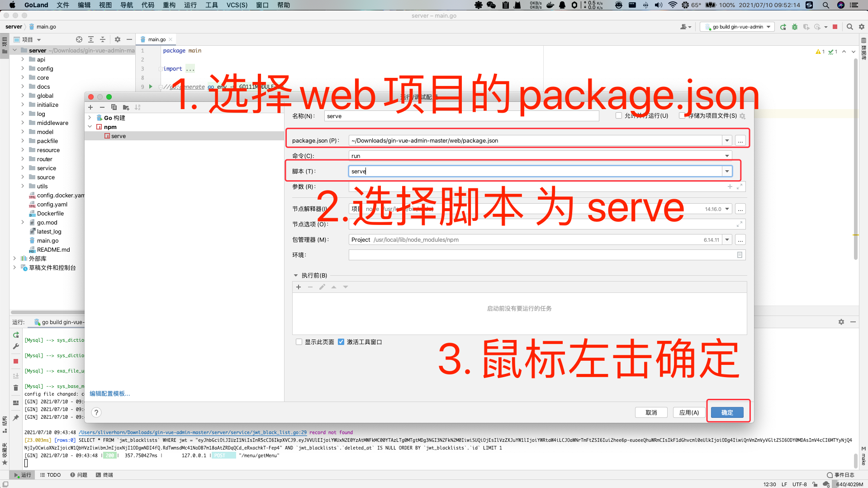Switch to the 终端 tab at bottom
Image resolution: width=868 pixels, height=488 pixels.
(x=104, y=475)
